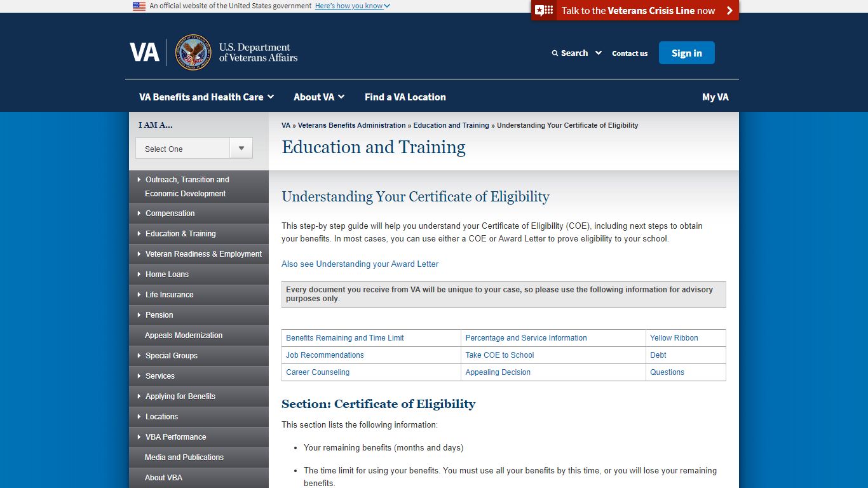868x488 pixels.
Task: Expand Outreach, Transition and Economic Development
Action: tap(198, 187)
